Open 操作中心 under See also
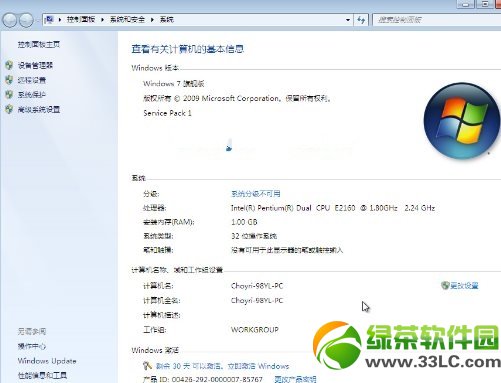The height and width of the screenshot is (383, 501). click(32, 346)
